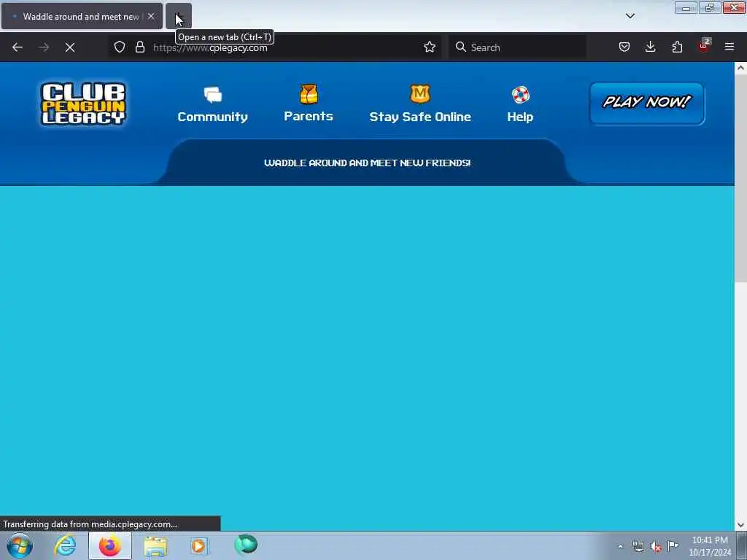Launch Windows Media Player from taskbar
The width and height of the screenshot is (747, 560).
200,545
